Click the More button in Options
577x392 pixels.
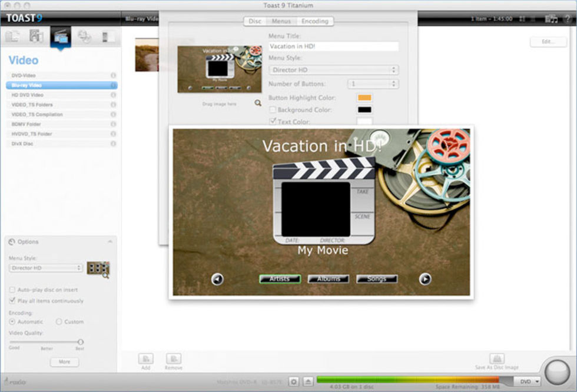click(64, 362)
